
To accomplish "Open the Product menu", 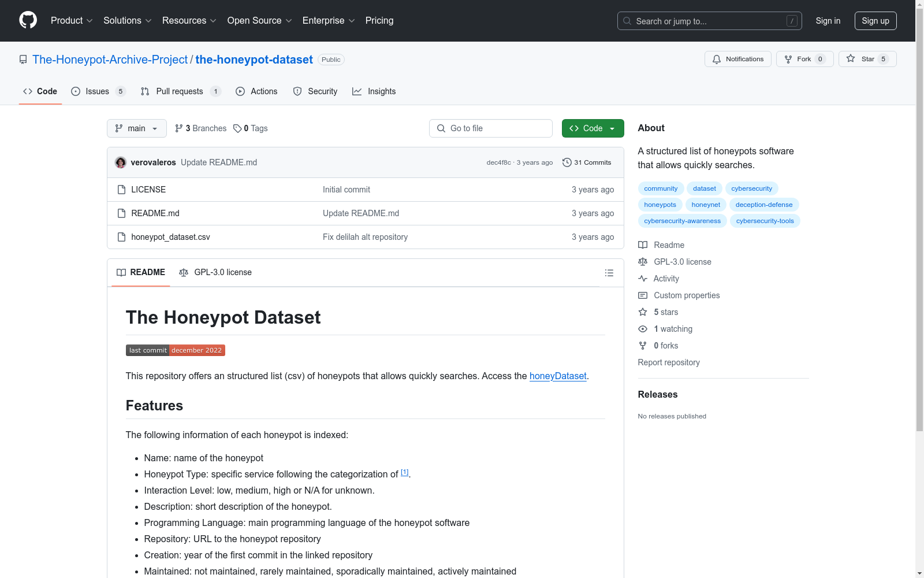I will click(x=72, y=20).
